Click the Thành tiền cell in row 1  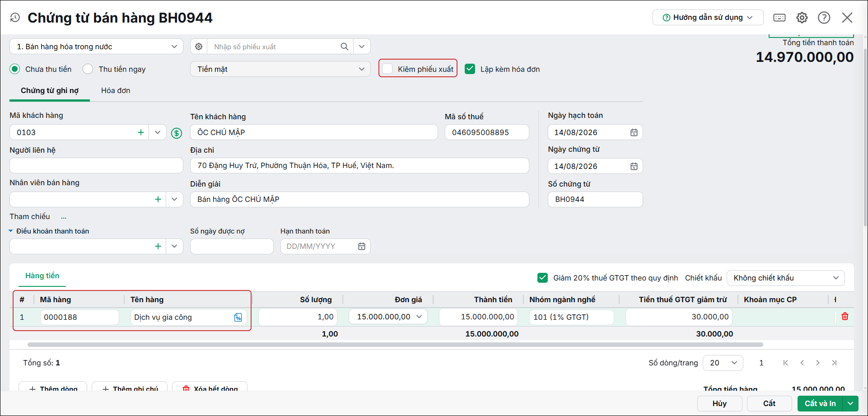pyautogui.click(x=478, y=317)
